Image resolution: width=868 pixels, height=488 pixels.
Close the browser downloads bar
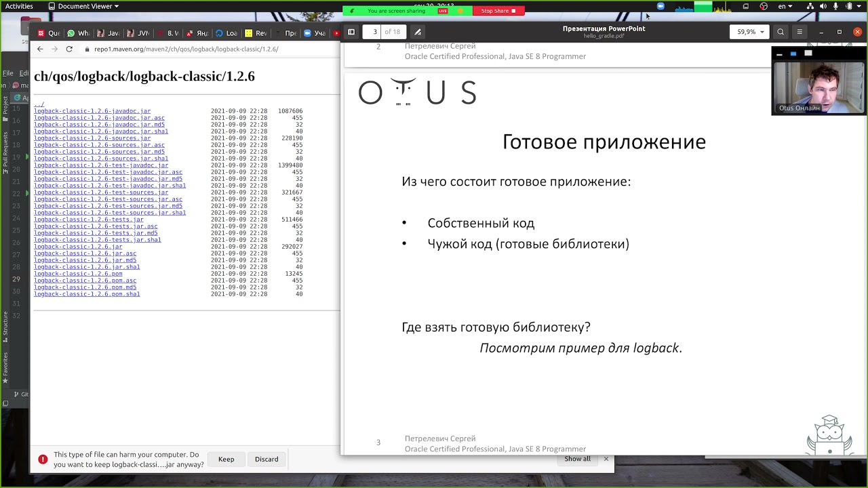(606, 459)
